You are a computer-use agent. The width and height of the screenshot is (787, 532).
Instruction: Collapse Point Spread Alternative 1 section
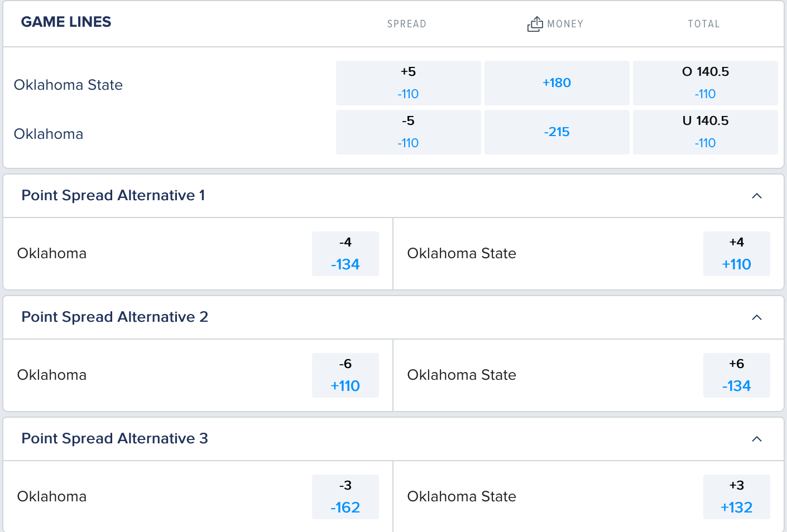757,196
